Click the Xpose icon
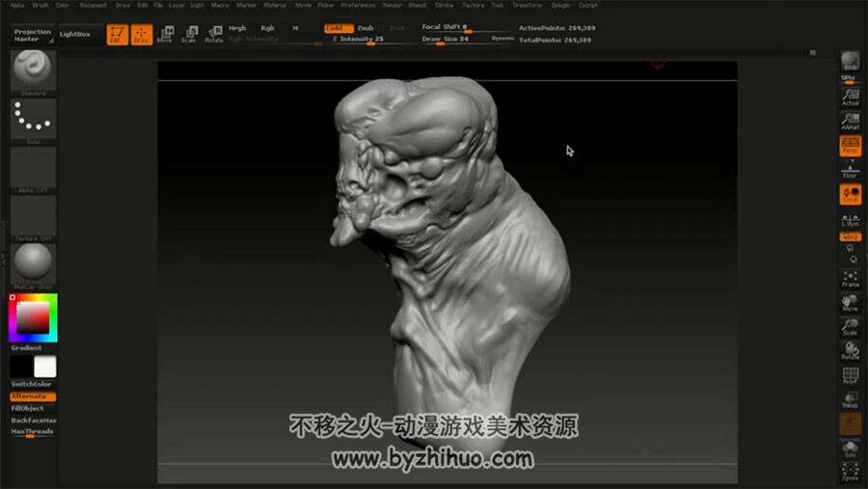Viewport: 868px width, 489px height. tap(851, 472)
